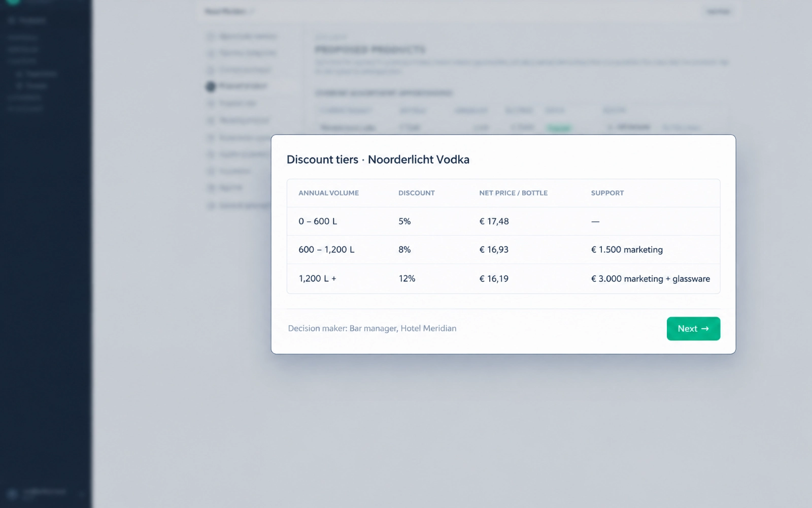Click the 8% discount value
812x508 pixels.
[404, 250]
